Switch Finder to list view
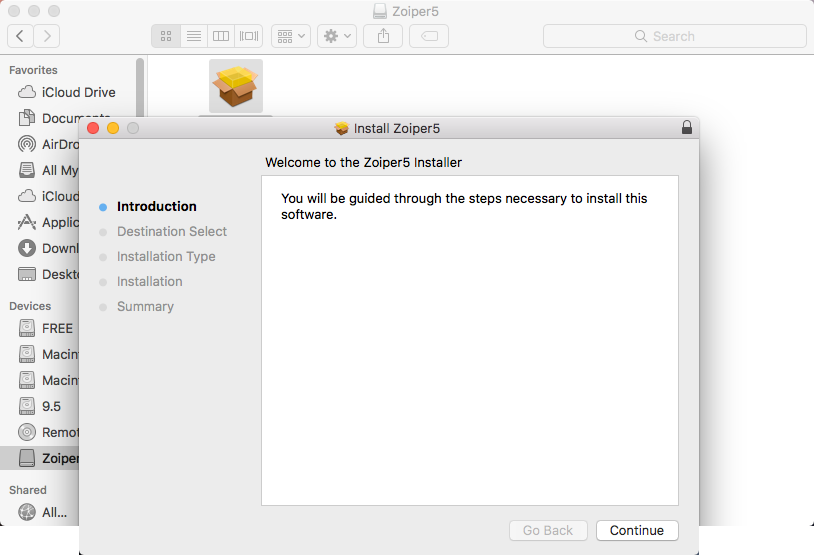 tap(194, 36)
